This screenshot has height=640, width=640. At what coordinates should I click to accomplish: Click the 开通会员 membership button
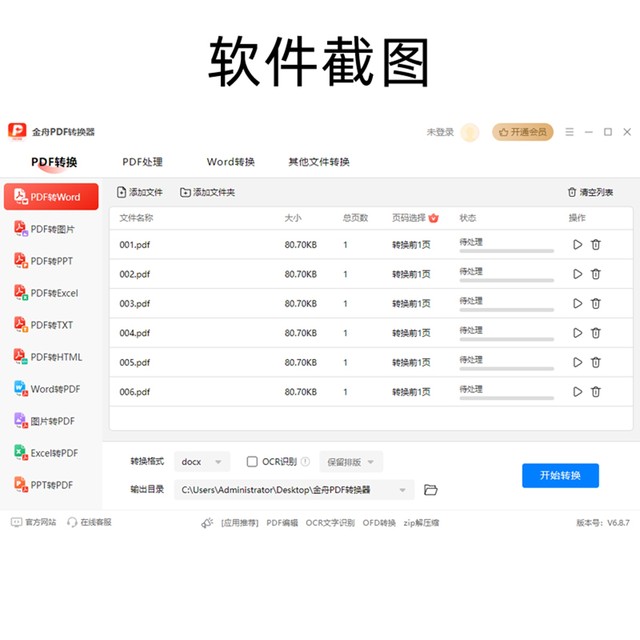tap(522, 132)
